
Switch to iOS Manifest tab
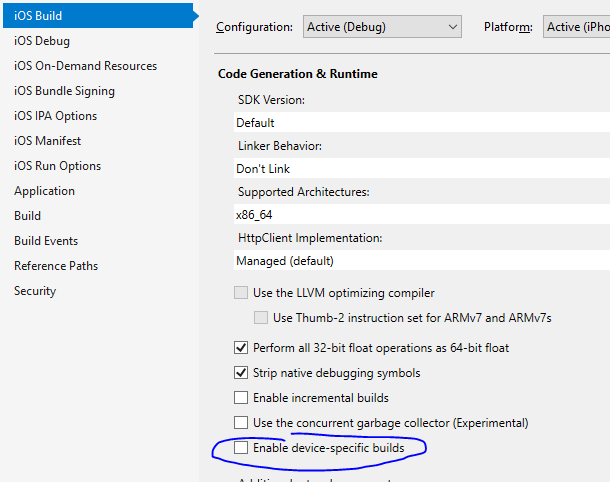(x=47, y=140)
